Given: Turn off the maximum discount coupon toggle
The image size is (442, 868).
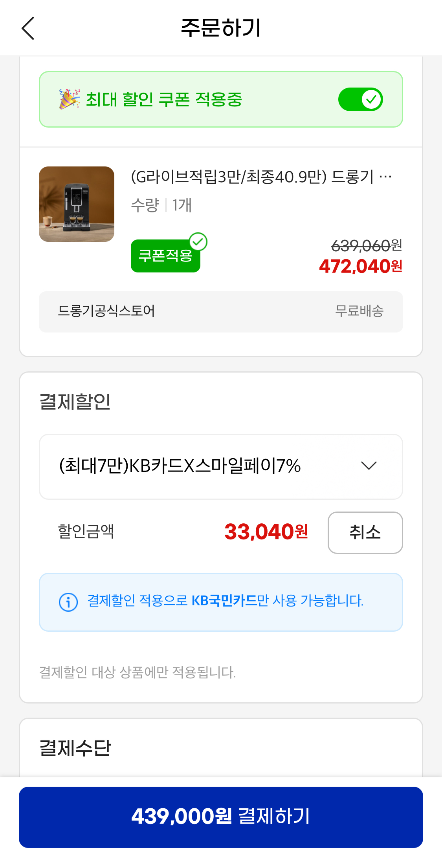Looking at the screenshot, I should (x=360, y=99).
